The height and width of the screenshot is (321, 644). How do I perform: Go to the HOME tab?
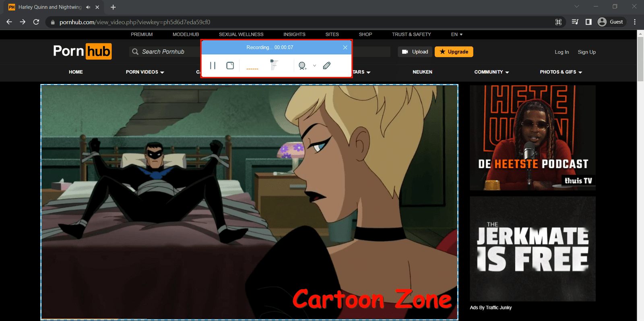tap(76, 72)
